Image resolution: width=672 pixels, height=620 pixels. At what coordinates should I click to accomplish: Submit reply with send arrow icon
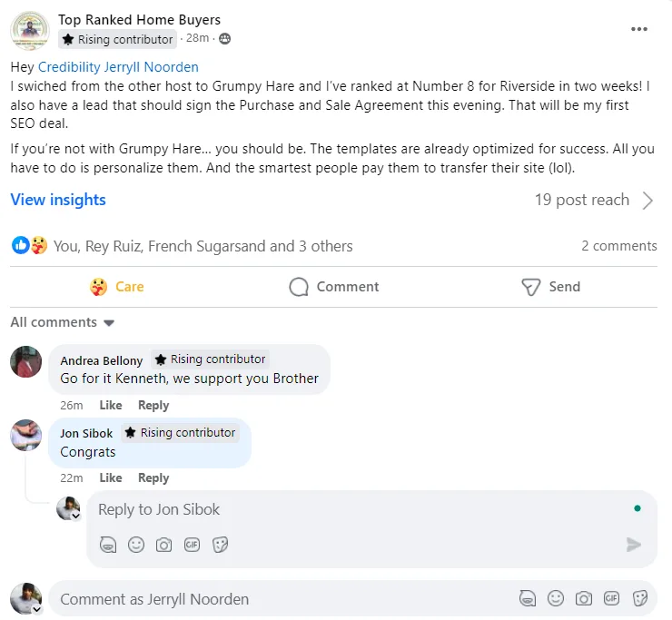[634, 545]
